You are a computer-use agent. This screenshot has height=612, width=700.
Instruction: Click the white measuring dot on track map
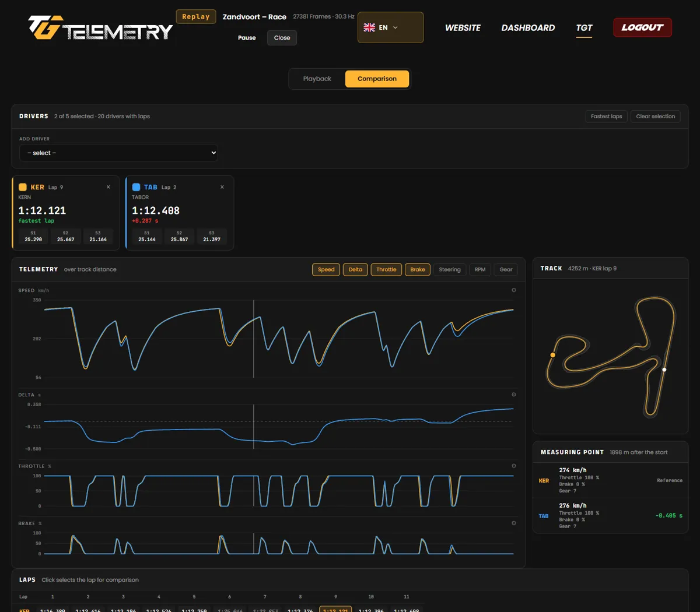664,370
